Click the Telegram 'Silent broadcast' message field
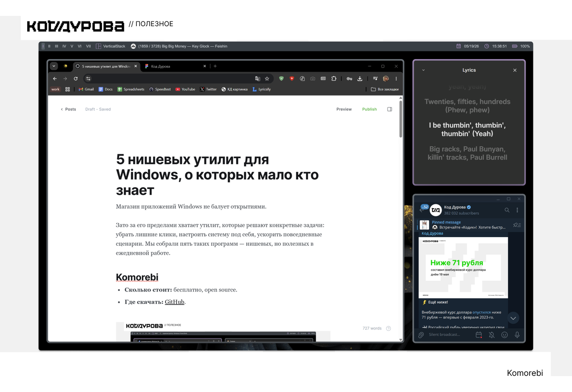Screen dimensions: 572x392 point(449,335)
